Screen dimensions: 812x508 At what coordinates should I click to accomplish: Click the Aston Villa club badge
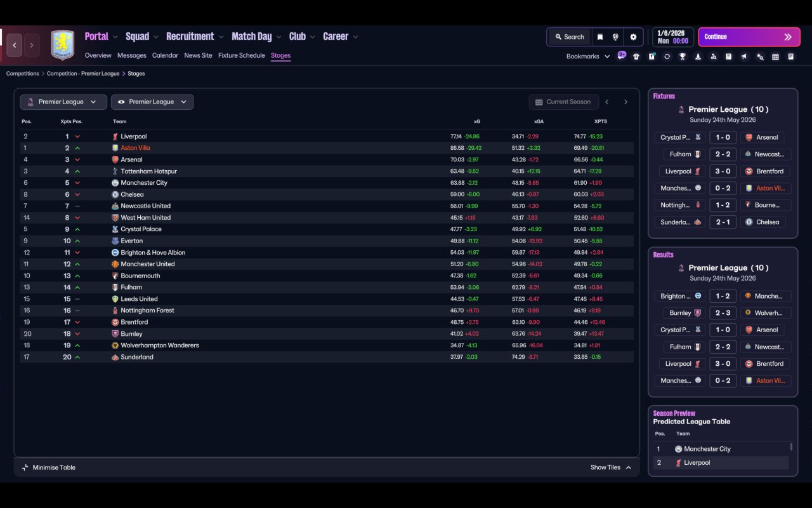[x=62, y=45]
